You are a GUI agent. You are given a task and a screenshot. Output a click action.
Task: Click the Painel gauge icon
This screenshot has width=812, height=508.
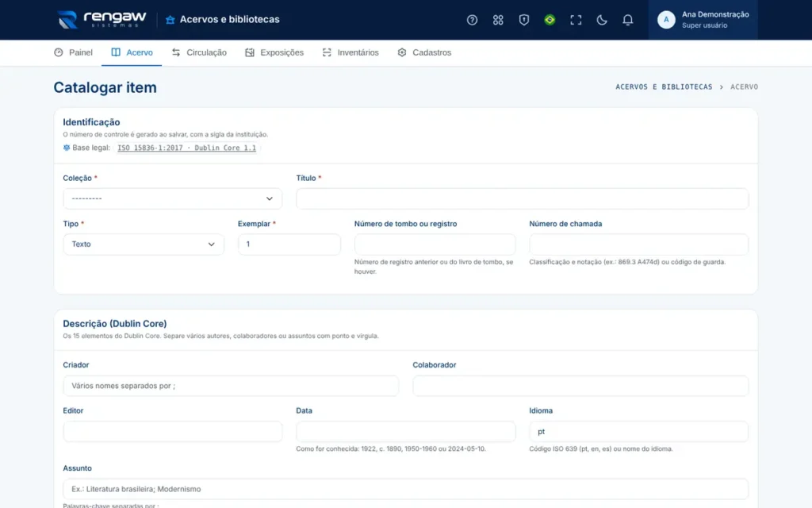[x=59, y=52]
